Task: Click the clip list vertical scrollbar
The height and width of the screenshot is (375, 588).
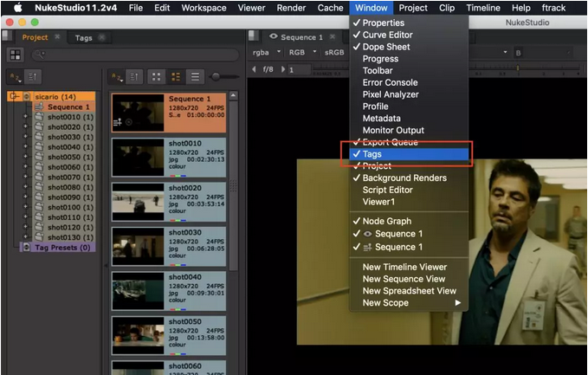Action: click(233, 185)
